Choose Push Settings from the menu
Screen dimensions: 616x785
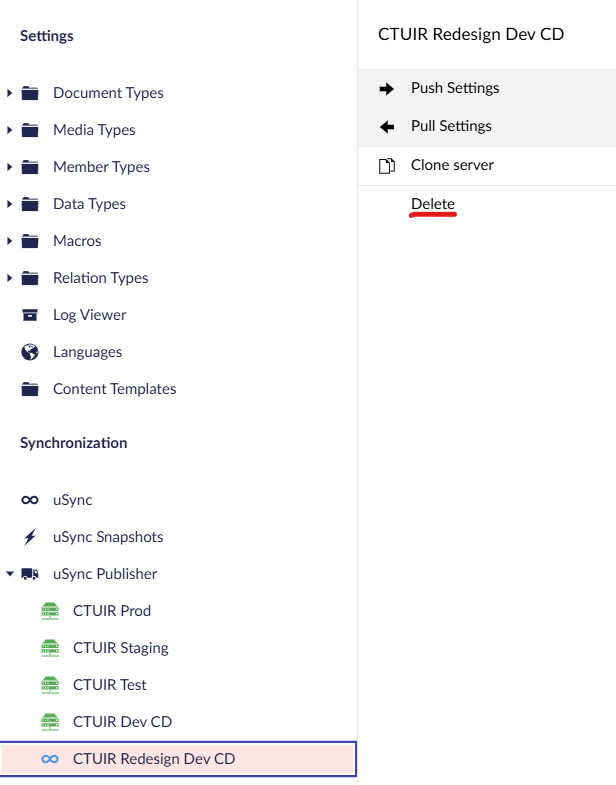tap(455, 88)
